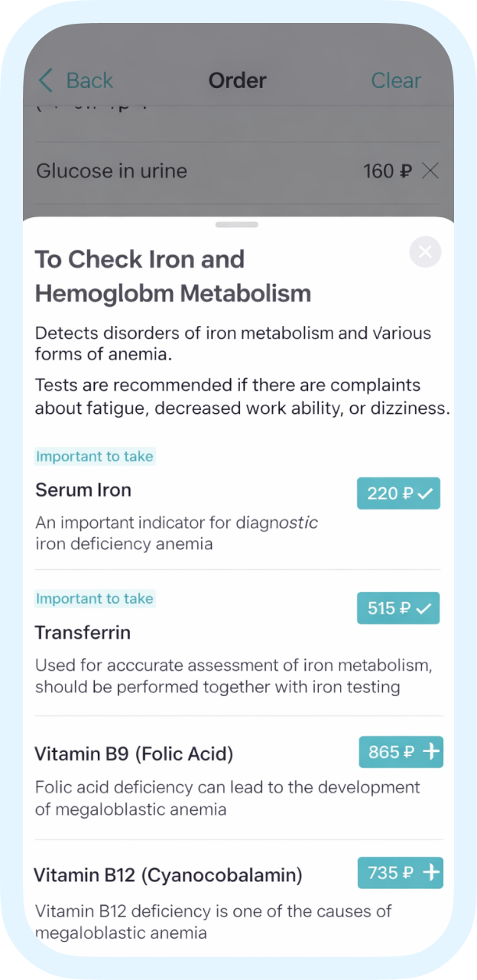
Task: Tap the checkmark icon on Transferrin
Action: tap(423, 608)
